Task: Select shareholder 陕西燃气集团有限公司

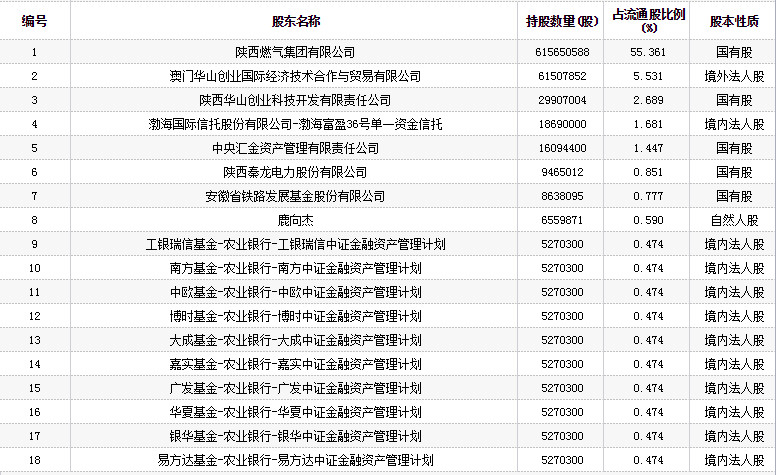Action: point(295,52)
